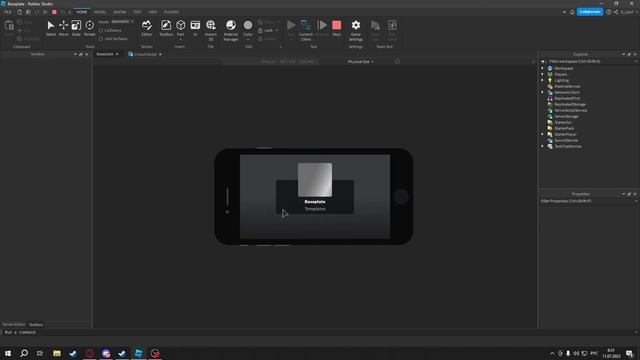Activate the Rotate tool
The image size is (640, 360).
click(x=89, y=28)
